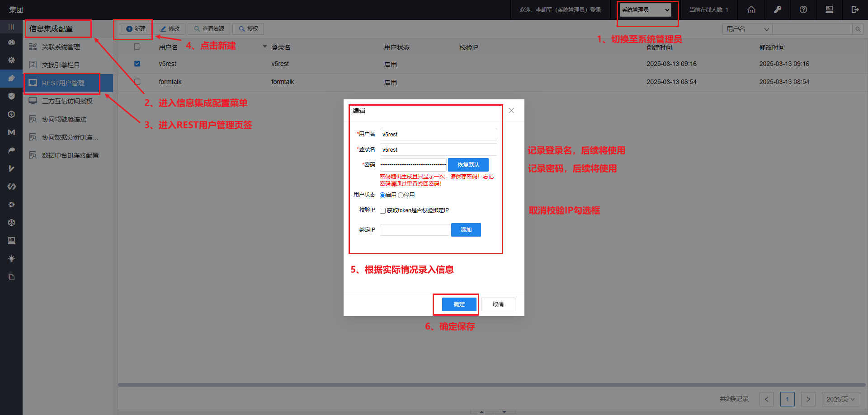This screenshot has width=868, height=415.
Task: Focus the 绑定IP input field
Action: coord(415,230)
